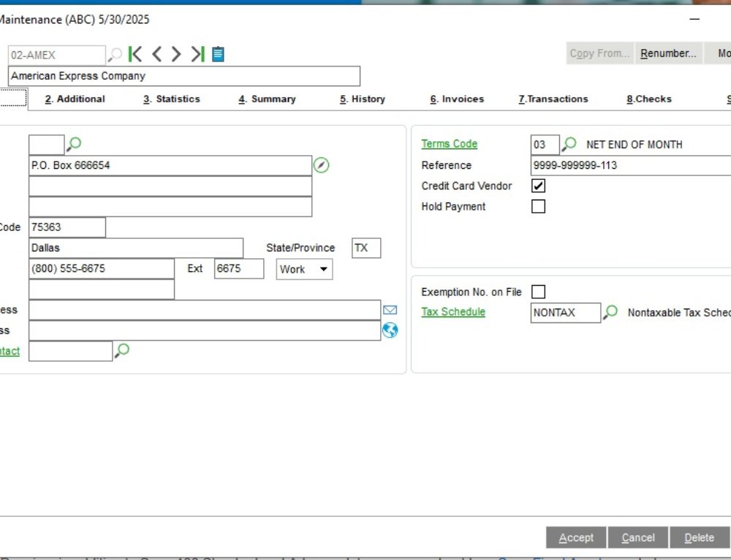Enable the Hold Payment checkbox
Image resolution: width=731 pixels, height=560 pixels.
[x=538, y=206]
